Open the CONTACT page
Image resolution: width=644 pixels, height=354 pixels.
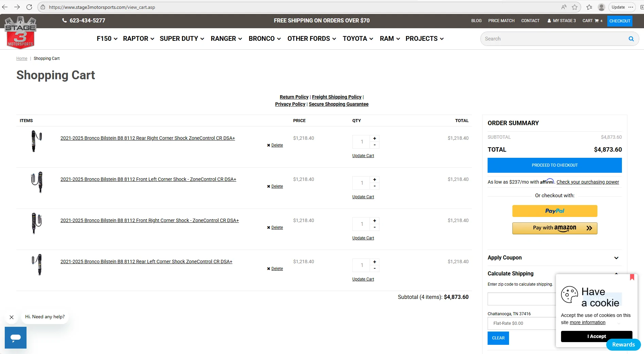[530, 21]
